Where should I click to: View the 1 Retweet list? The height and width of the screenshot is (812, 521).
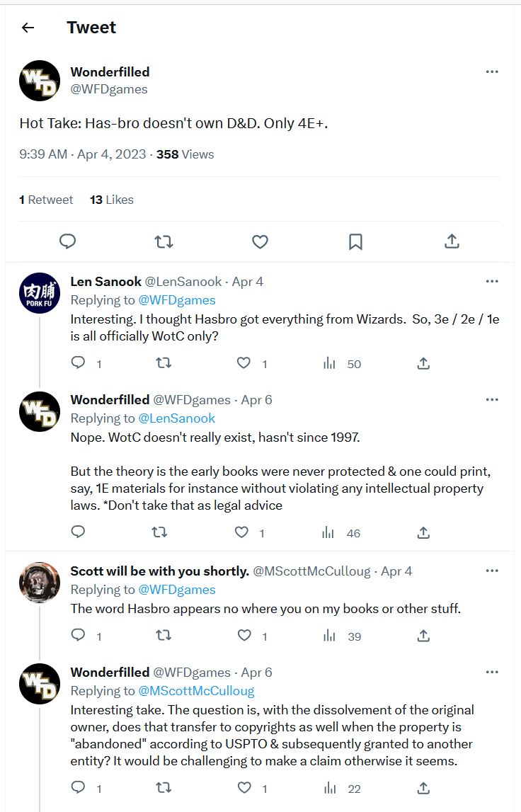tap(46, 200)
